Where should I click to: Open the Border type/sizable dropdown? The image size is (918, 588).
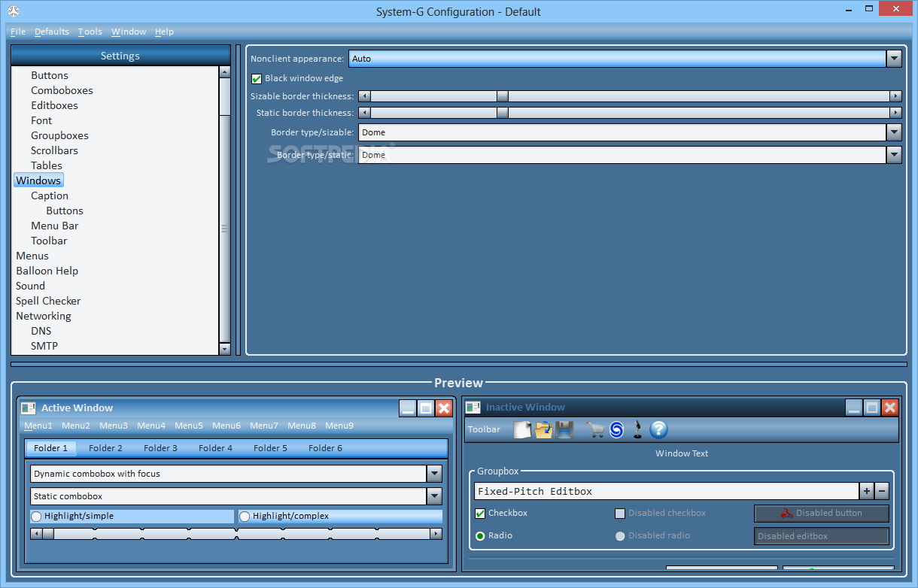point(894,132)
